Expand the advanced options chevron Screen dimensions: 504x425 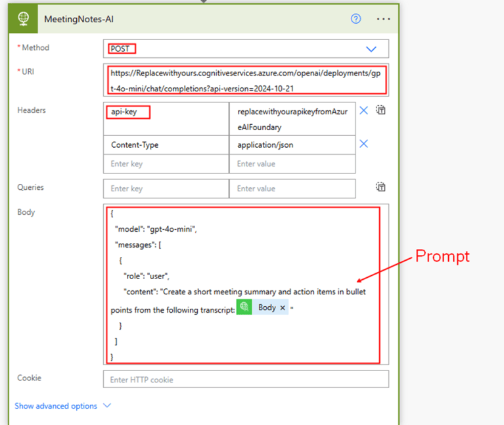pyautogui.click(x=107, y=406)
